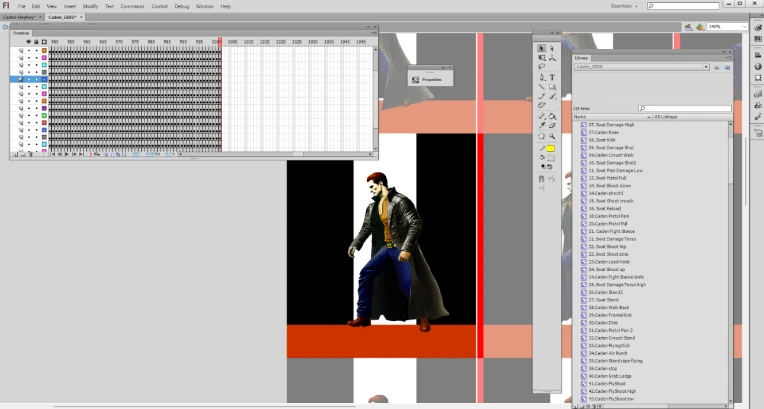Select the Line tool
This screenshot has width=764, height=409.
541,87
